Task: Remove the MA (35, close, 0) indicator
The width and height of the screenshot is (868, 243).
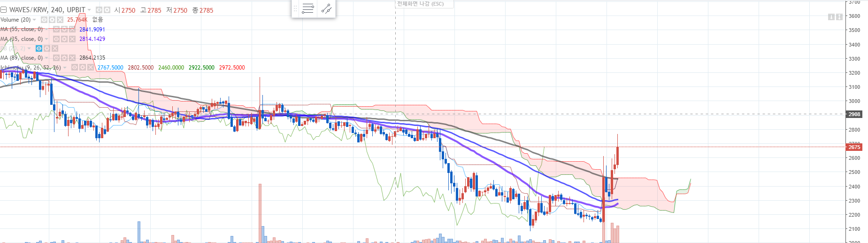Action: coord(72,39)
